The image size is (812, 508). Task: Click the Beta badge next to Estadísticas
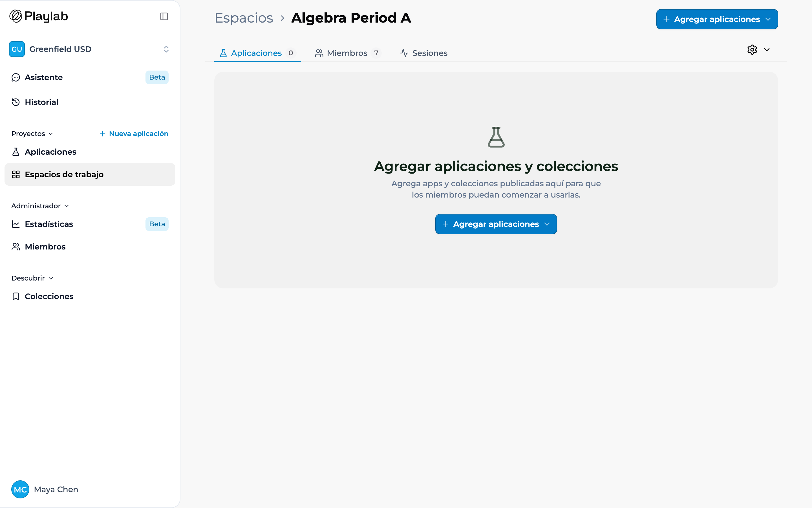point(157,224)
